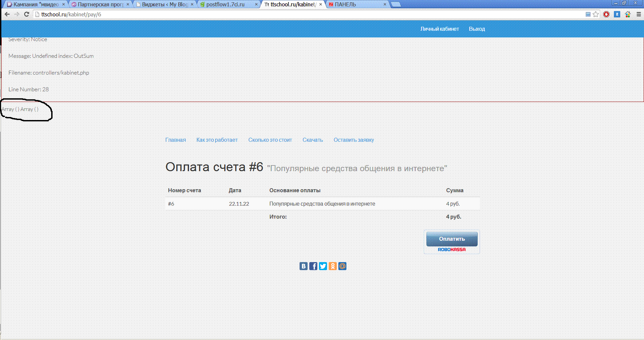Open the Chrome menu (three bars)

(x=639, y=14)
